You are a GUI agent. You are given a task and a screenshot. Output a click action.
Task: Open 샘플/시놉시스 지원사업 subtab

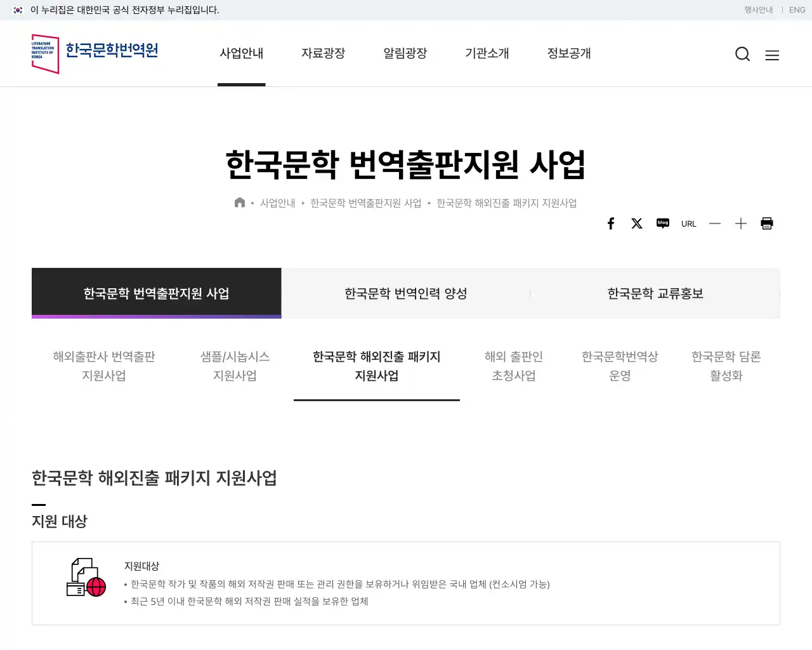235,366
